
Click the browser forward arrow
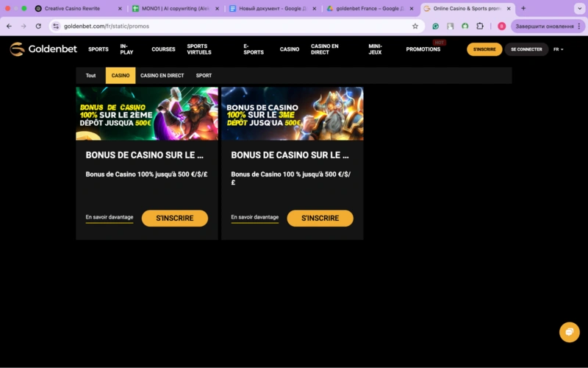point(24,26)
